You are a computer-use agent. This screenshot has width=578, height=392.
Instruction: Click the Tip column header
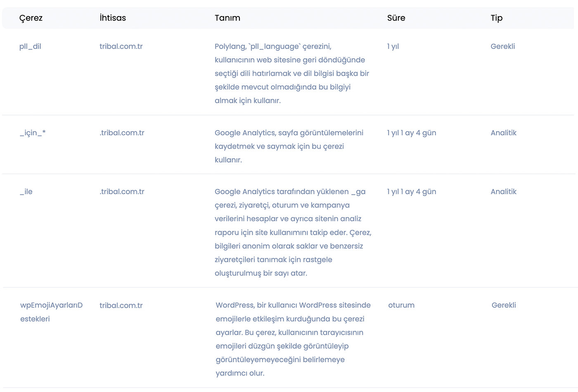pyautogui.click(x=497, y=18)
